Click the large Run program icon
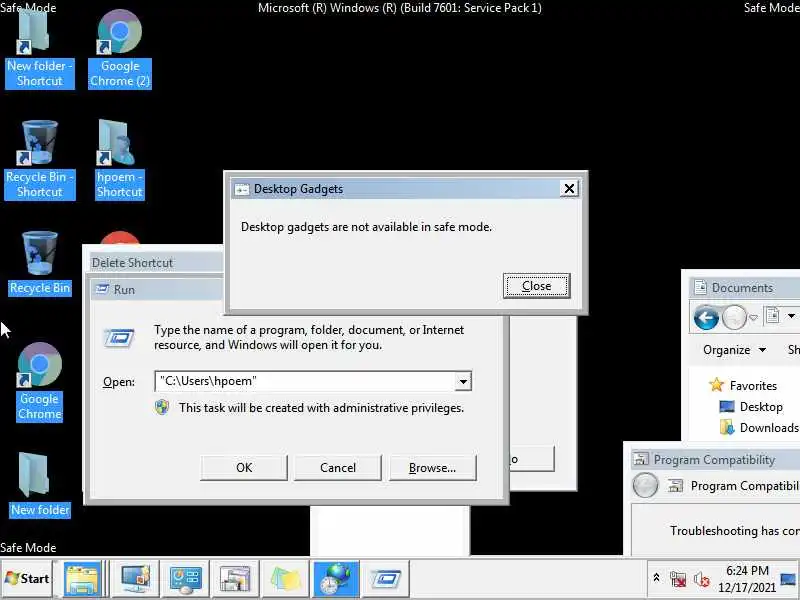800x600 pixels. click(x=119, y=337)
